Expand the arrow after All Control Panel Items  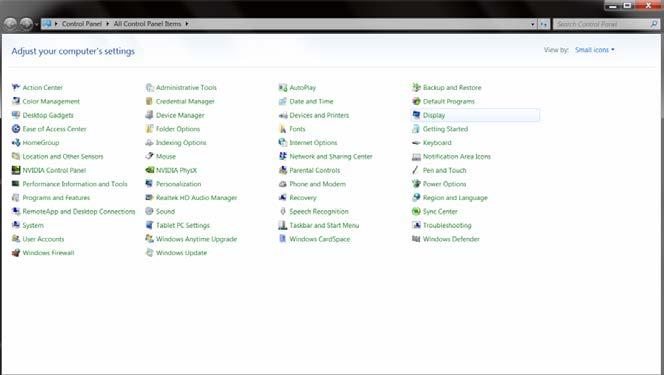(x=186, y=24)
